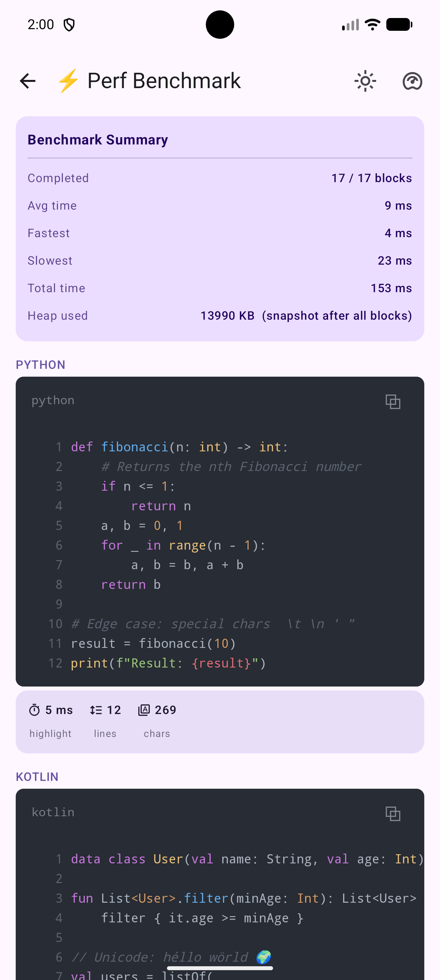The image size is (440, 980).
Task: Tap the VPN shield status icon
Action: coord(69,25)
